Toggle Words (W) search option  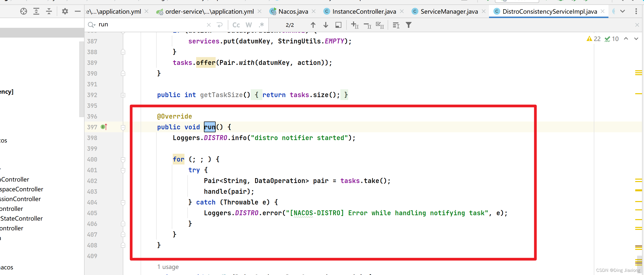click(x=249, y=25)
